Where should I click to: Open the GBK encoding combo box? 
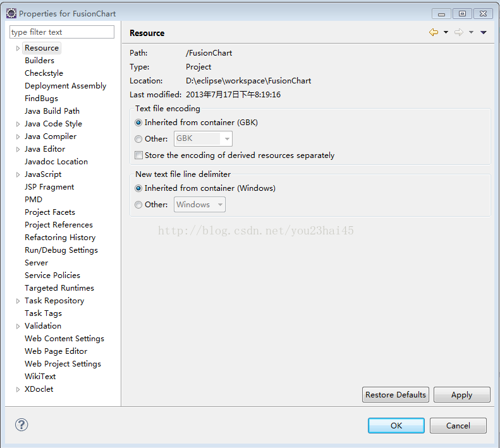point(203,139)
